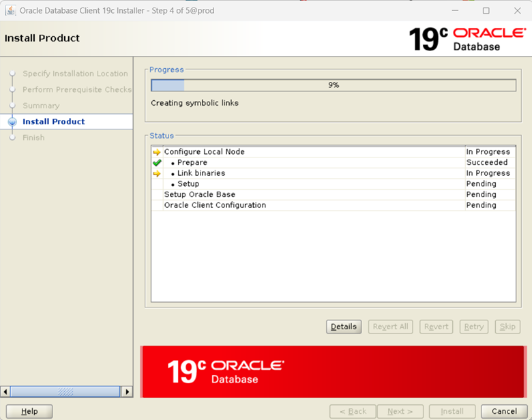The height and width of the screenshot is (420, 532).
Task: Maximize the installer window
Action: (x=486, y=10)
